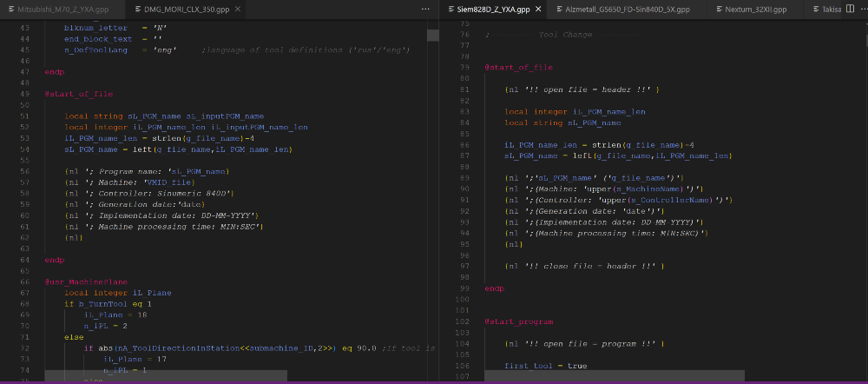The image size is (868, 384).
Task: Click the @usr_MachinePlane line in left editor
Action: pos(85,281)
